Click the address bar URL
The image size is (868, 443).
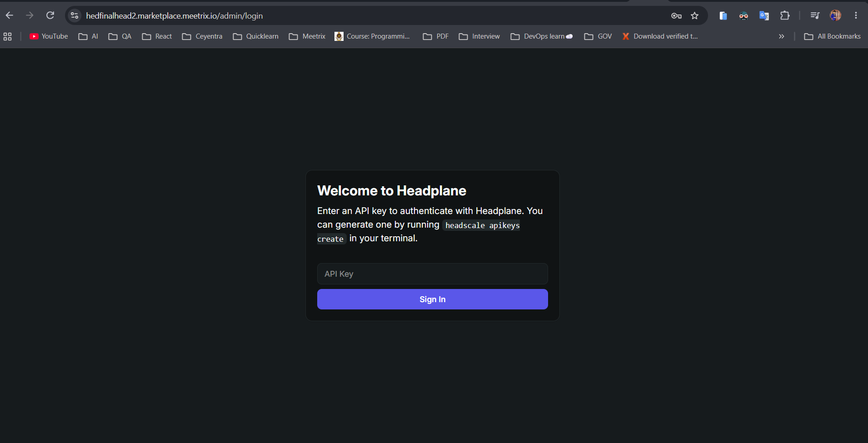(x=175, y=16)
